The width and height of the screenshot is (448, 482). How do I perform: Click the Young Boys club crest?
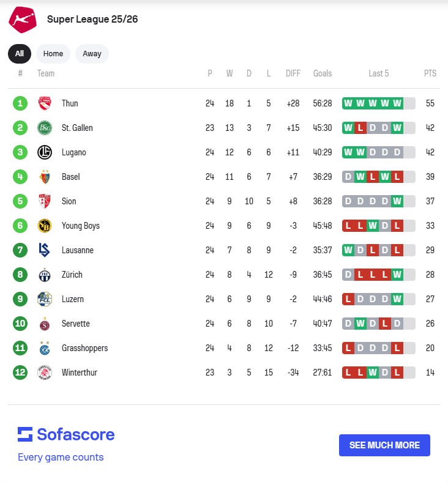click(x=45, y=226)
